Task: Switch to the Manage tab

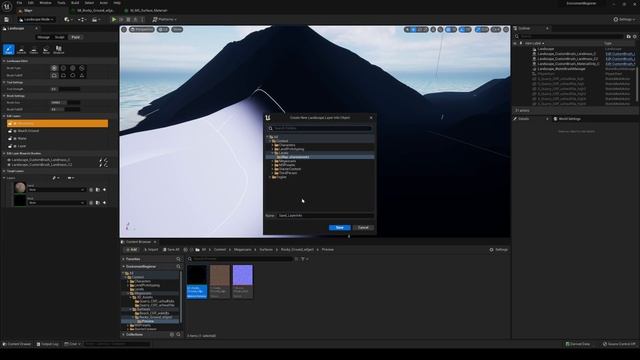Action: click(43, 37)
